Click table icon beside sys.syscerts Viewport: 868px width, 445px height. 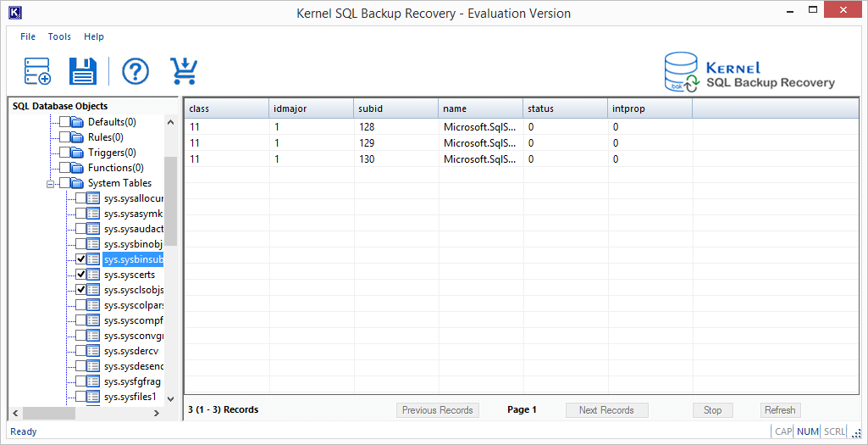click(x=93, y=275)
